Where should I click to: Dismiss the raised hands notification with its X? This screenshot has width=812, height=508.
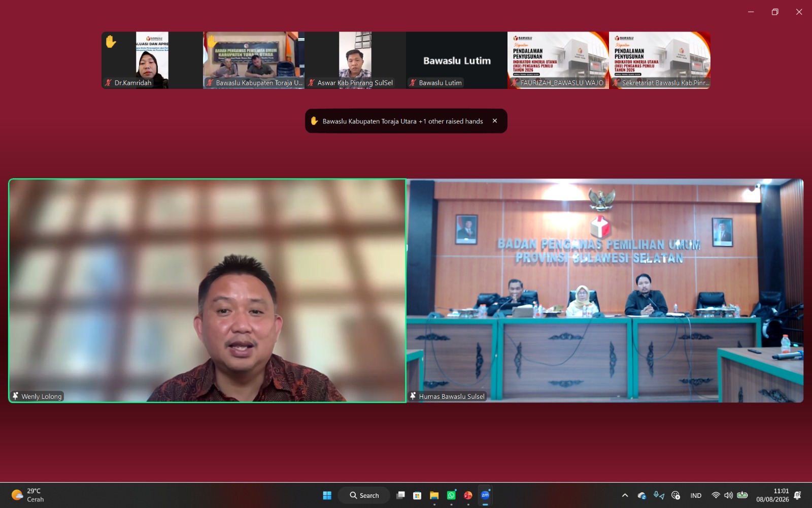pos(495,121)
